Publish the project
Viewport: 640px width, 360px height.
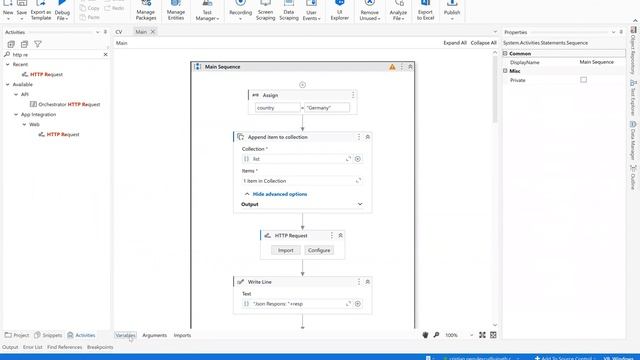coord(452,11)
